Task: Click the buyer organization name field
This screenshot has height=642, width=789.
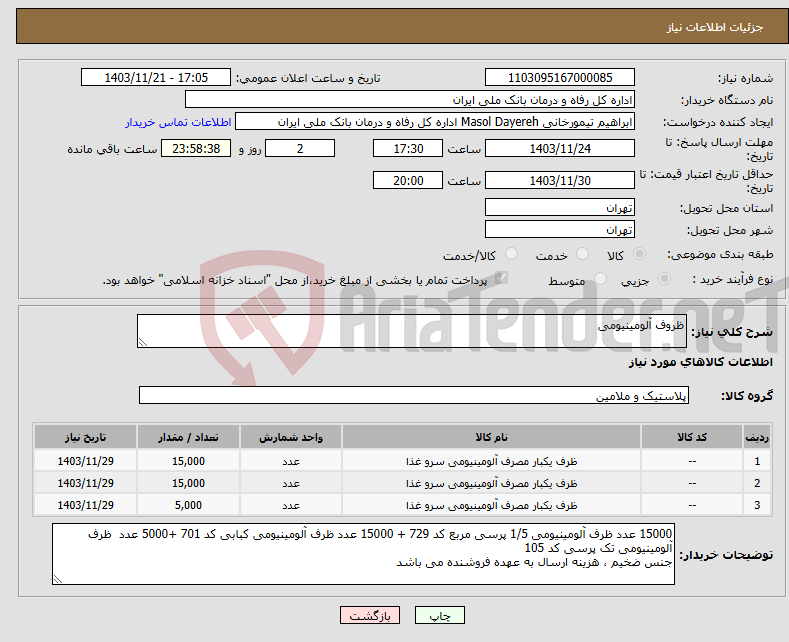Action: (x=410, y=100)
